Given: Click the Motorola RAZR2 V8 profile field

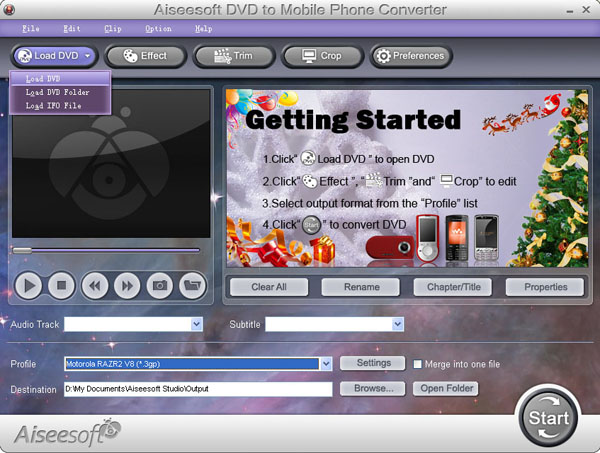Looking at the screenshot, I should [192, 364].
